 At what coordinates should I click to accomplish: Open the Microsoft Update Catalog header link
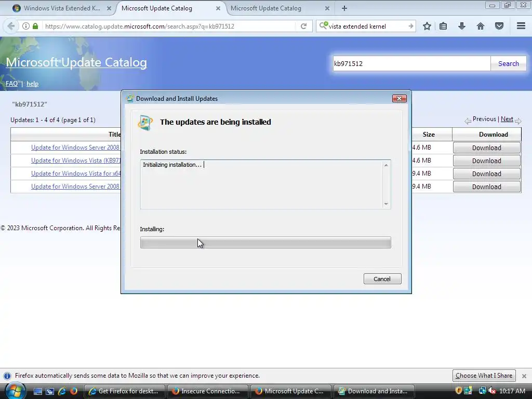point(76,62)
